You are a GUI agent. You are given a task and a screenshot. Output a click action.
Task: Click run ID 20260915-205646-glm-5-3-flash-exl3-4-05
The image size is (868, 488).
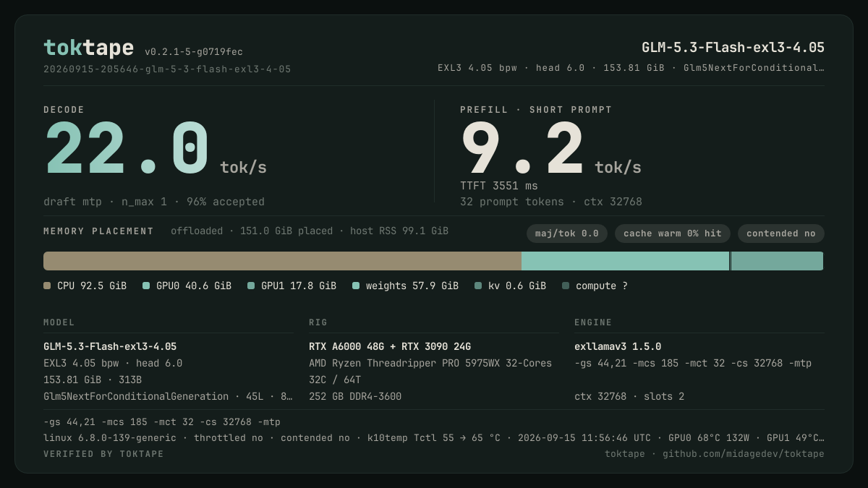click(167, 69)
